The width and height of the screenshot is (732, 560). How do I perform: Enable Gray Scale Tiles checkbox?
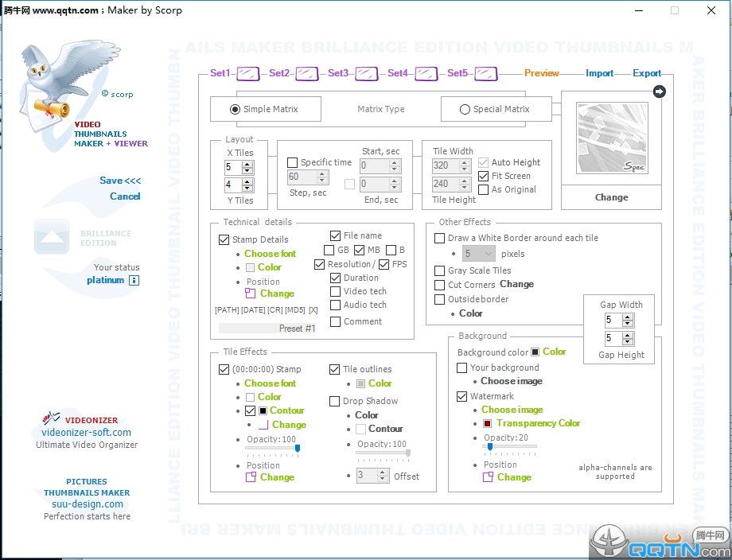(440, 270)
